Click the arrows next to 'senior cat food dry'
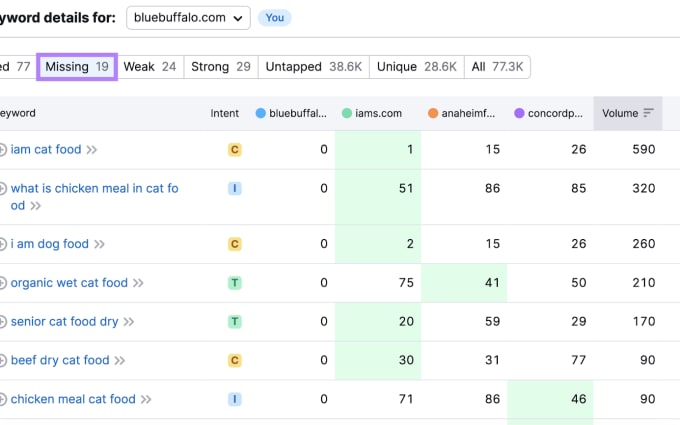Screen dimensions: 680x425 pos(128,322)
